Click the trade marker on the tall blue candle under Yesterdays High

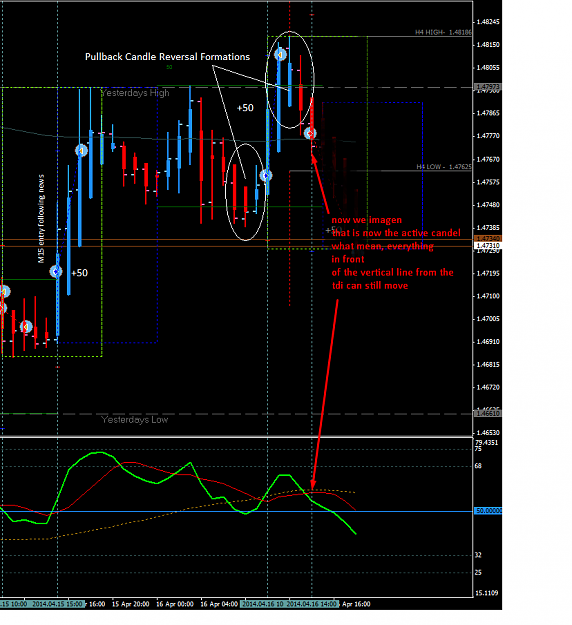(81, 151)
